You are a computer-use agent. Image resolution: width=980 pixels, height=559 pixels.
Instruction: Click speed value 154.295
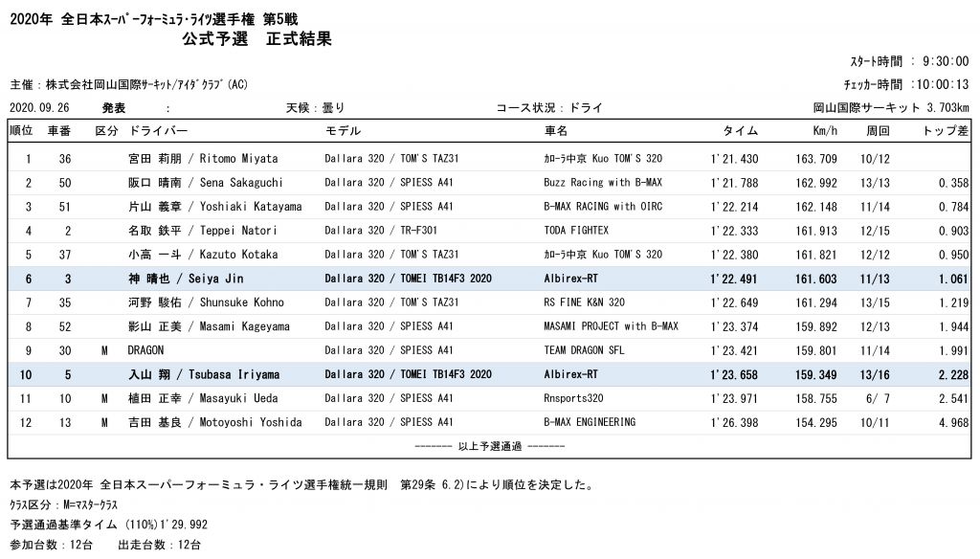(x=816, y=423)
